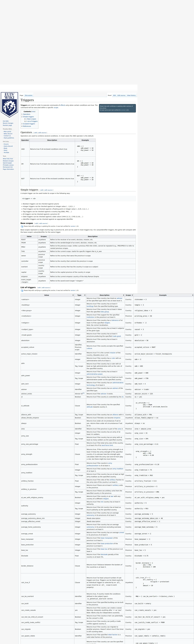Viewport: 194px width, 644px height.
Task: Open Style guidelines sidebar link
Action: tap(9, 138)
